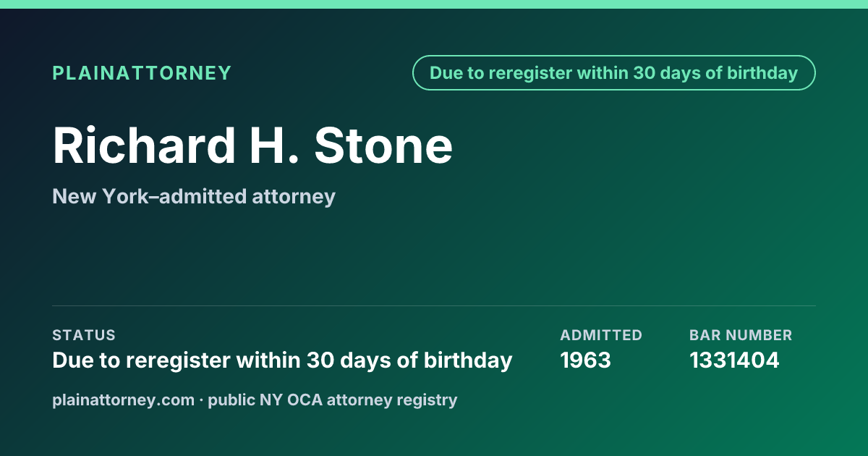Select the admission year 1963
This screenshot has width=868, height=456.
tap(586, 360)
